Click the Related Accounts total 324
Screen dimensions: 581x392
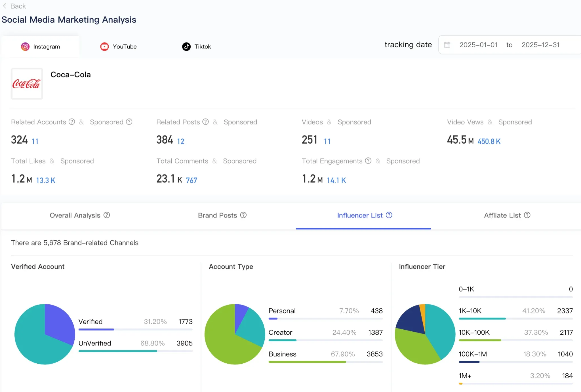click(x=20, y=140)
